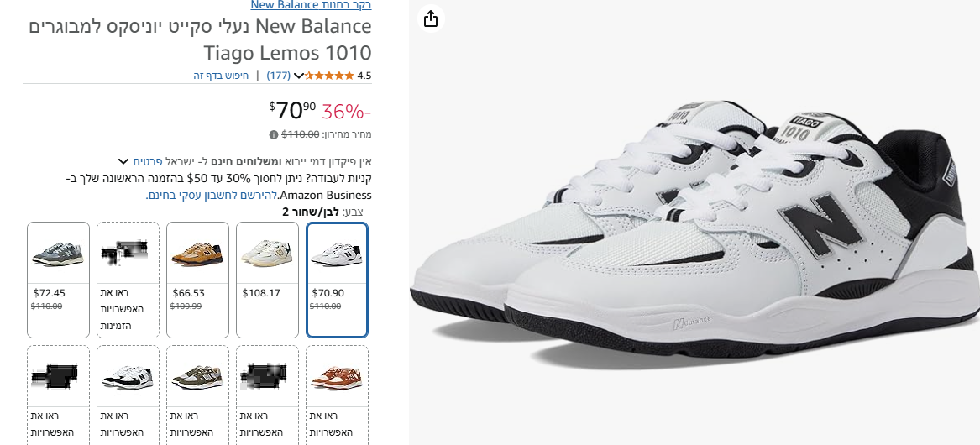Click the "חיפוש בדף זה" search-this-page link
Screen dimensions: 980x445
click(x=221, y=76)
